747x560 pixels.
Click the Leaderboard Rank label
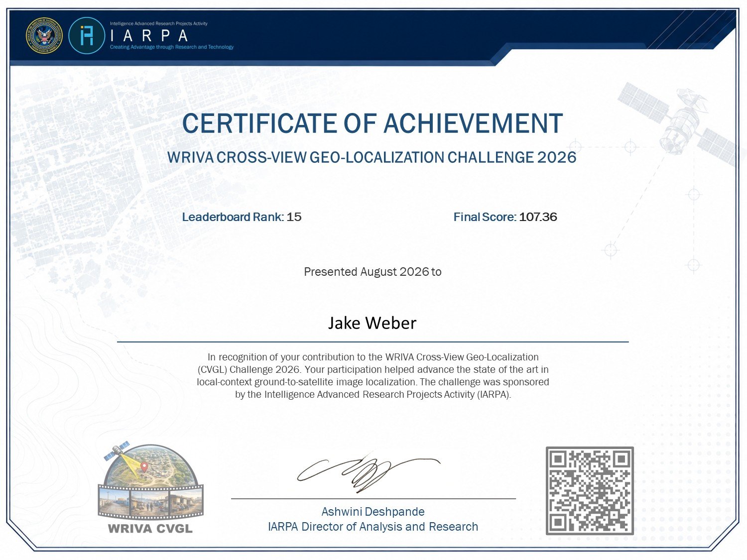233,217
